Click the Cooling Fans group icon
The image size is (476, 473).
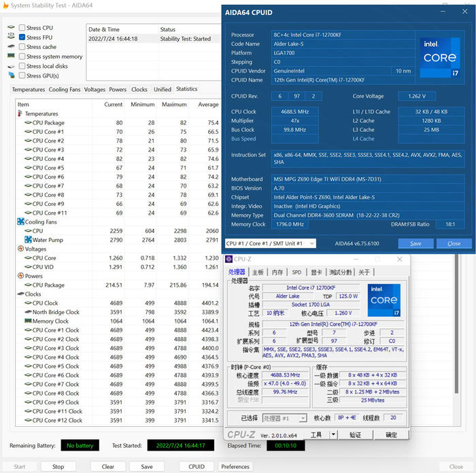(20, 222)
